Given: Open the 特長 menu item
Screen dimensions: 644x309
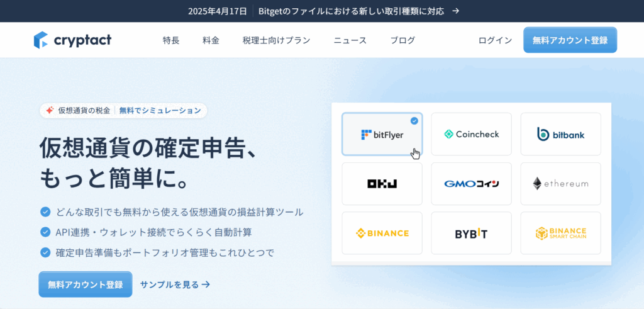Looking at the screenshot, I should point(171,40).
